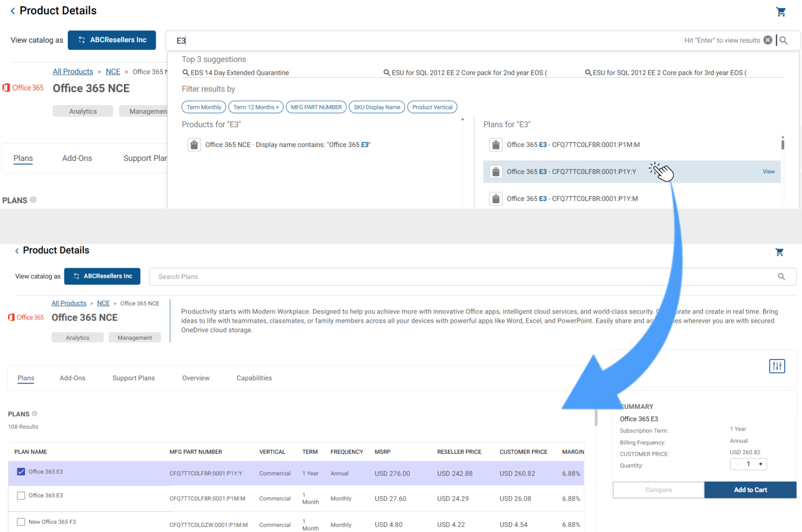
Task: Select the ESU SQL 2012 3rd year EOS suggestion
Action: (666, 73)
